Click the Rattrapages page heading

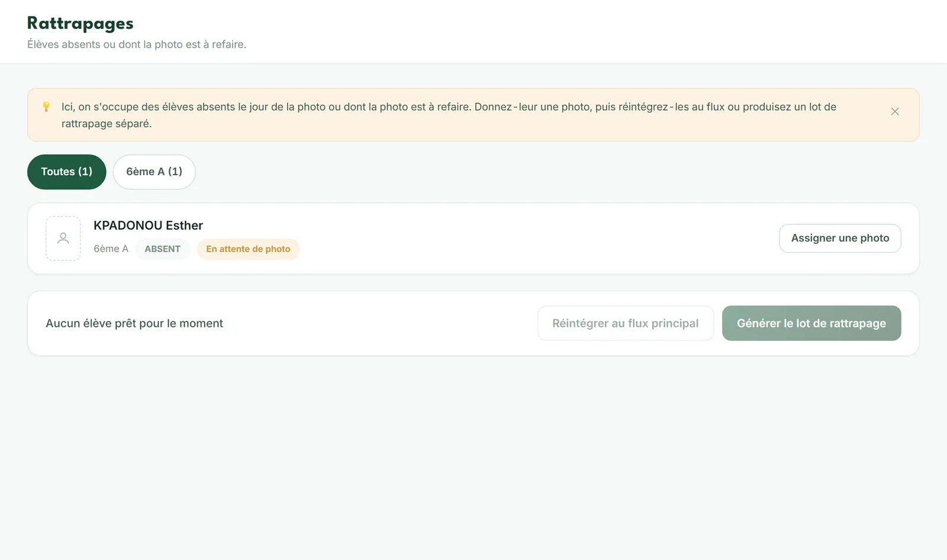coord(80,23)
